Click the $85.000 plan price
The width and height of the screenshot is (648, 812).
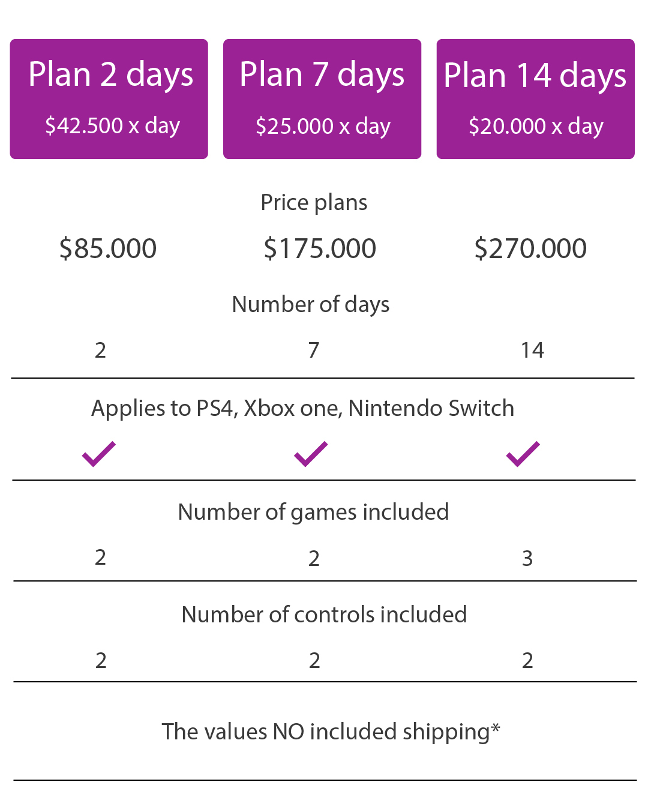(x=108, y=248)
